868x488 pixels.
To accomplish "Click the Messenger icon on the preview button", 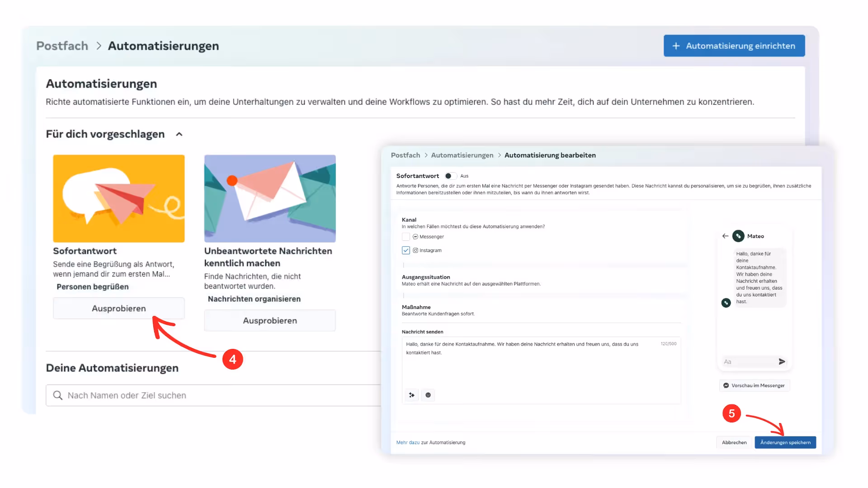I will 726,385.
